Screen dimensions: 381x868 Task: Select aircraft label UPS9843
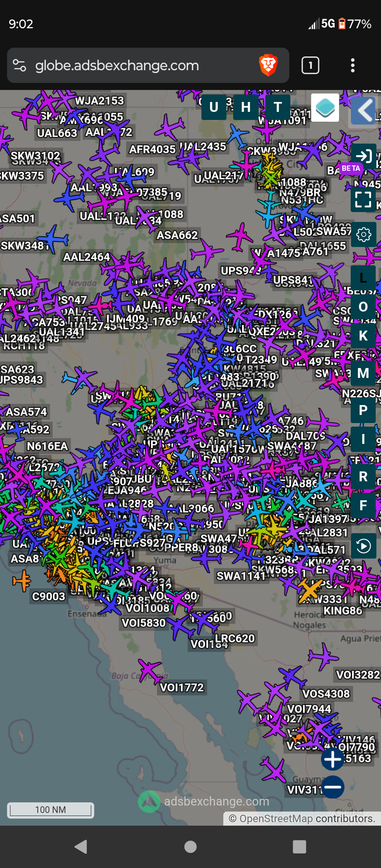coord(21,380)
